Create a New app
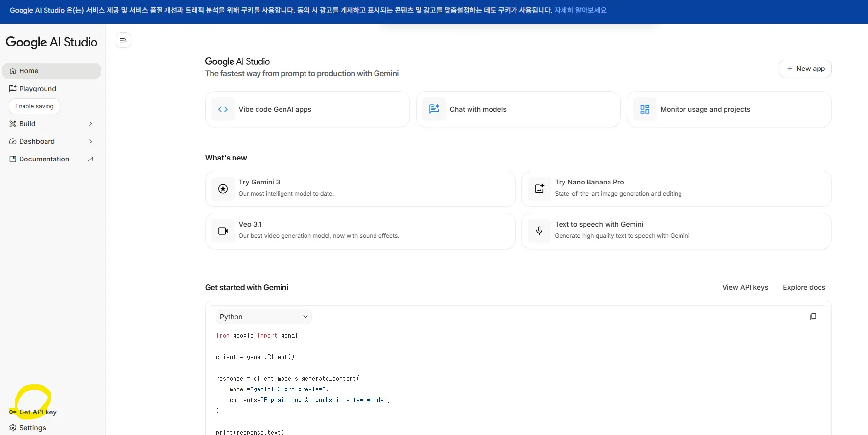This screenshot has height=435, width=868. click(805, 69)
